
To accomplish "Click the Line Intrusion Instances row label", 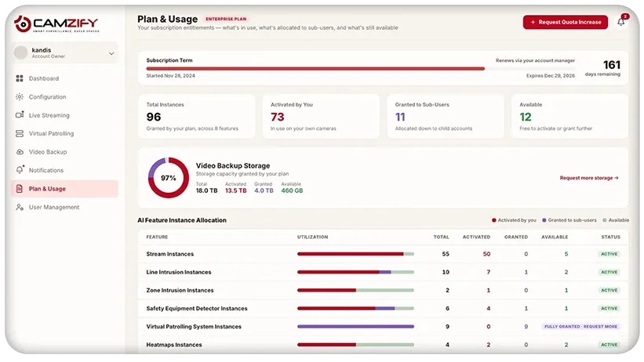I will pos(179,272).
